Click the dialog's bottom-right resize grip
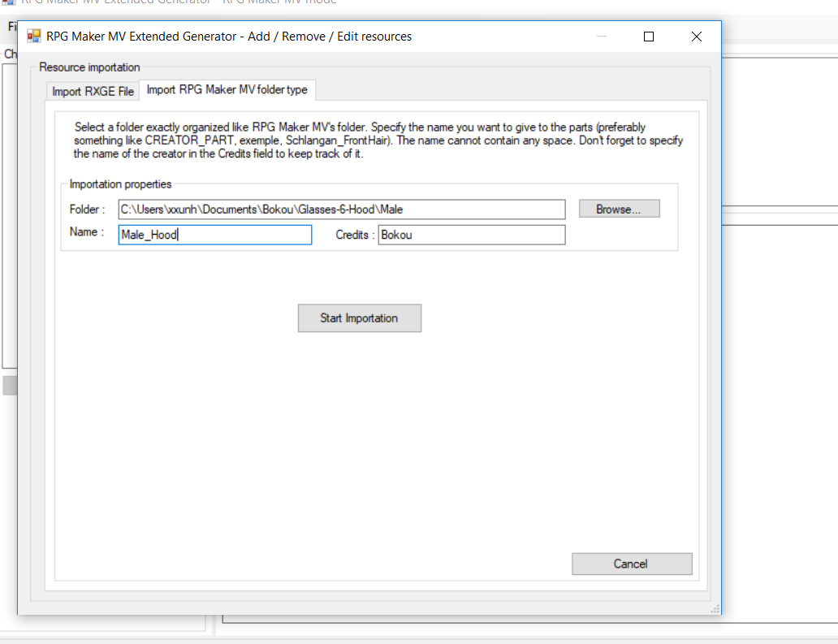This screenshot has height=644, width=838. pos(715,609)
